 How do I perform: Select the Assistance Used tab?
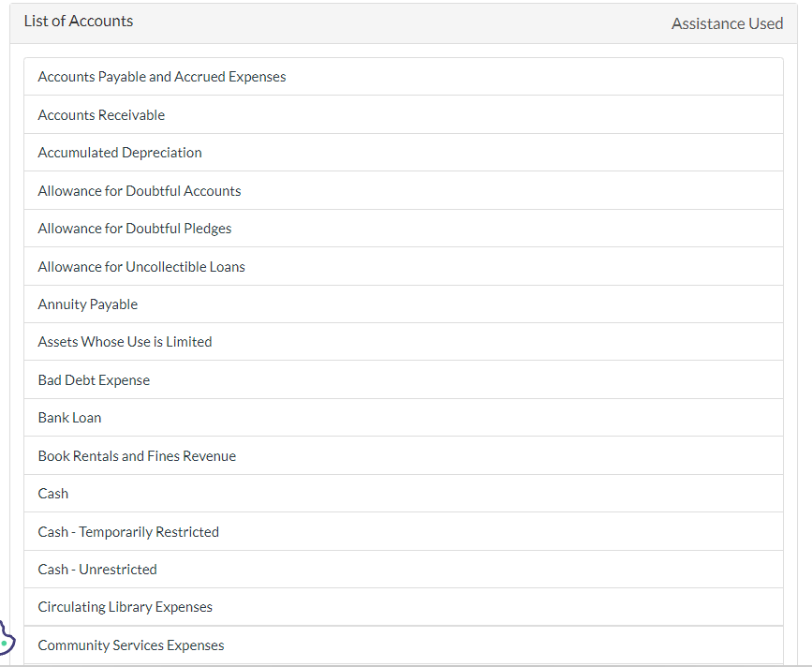(x=728, y=23)
